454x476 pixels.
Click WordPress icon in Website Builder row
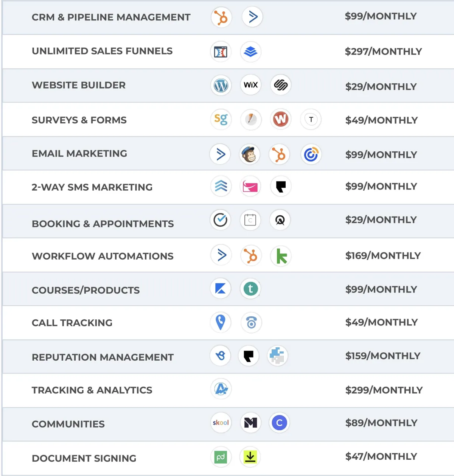pyautogui.click(x=221, y=85)
